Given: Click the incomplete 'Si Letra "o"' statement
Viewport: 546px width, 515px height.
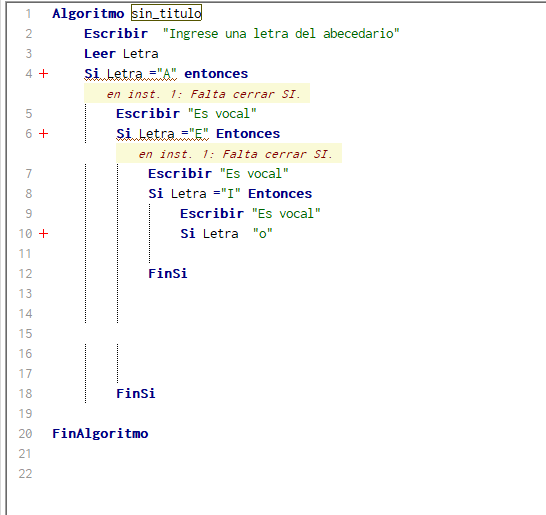Looking at the screenshot, I should coord(226,234).
